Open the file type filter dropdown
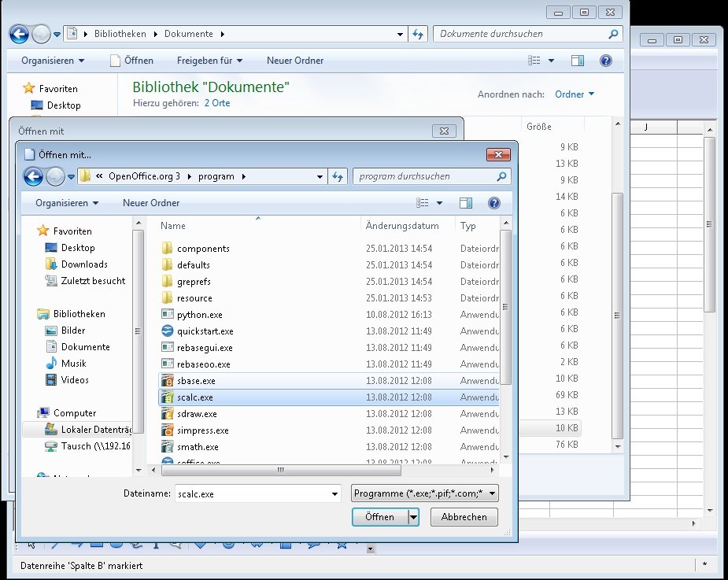The height and width of the screenshot is (580, 728). 425,493
